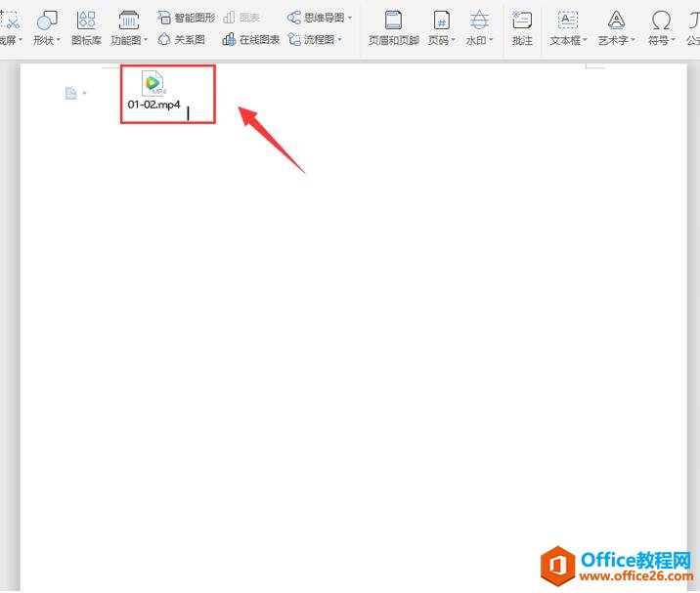
Task: Open the 形状 (Shapes) tool
Action: coord(46,26)
